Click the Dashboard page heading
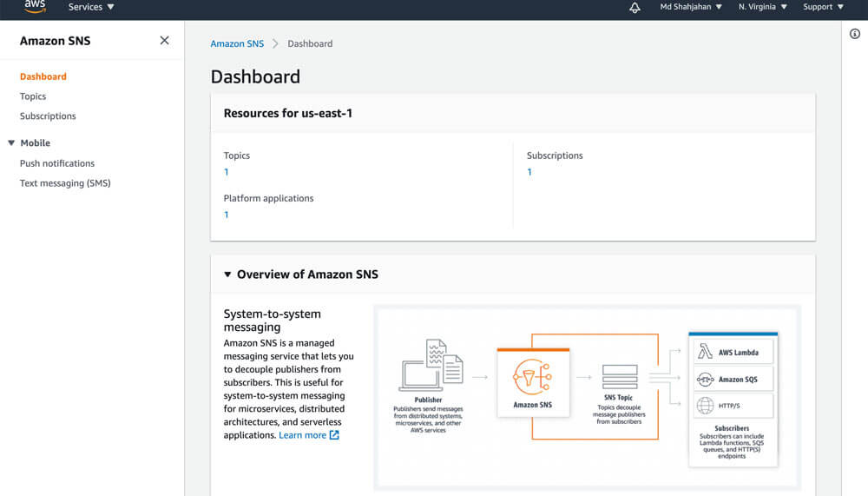Screen dimensions: 868x496 [x=255, y=76]
